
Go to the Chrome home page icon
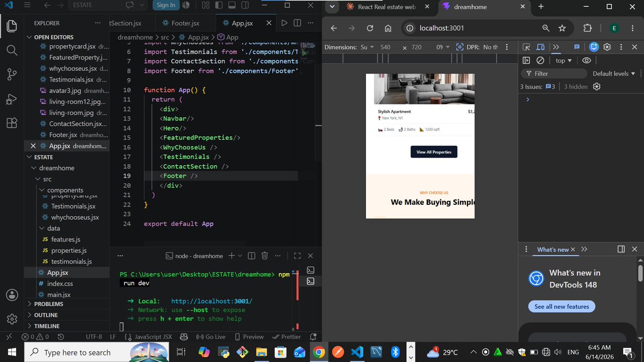coord(388,28)
